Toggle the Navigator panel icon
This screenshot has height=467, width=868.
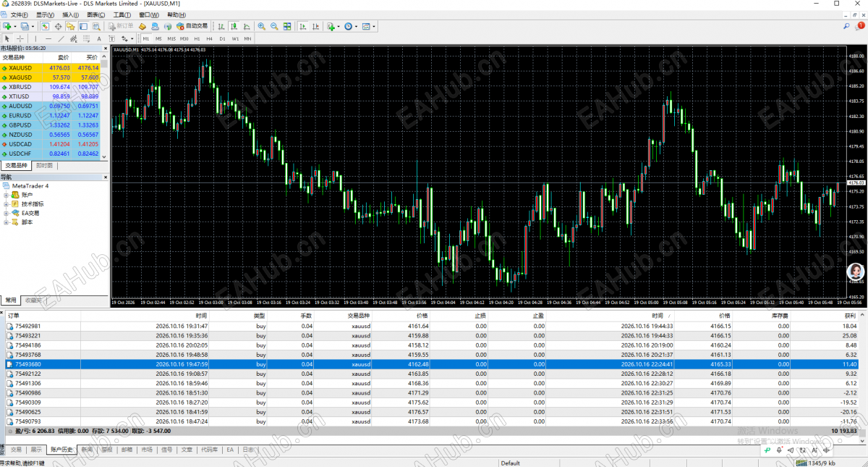pos(71,26)
